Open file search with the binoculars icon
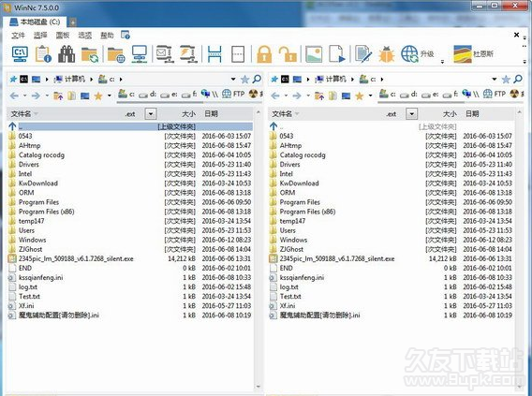Screen dimensions: 532x396 66,53
